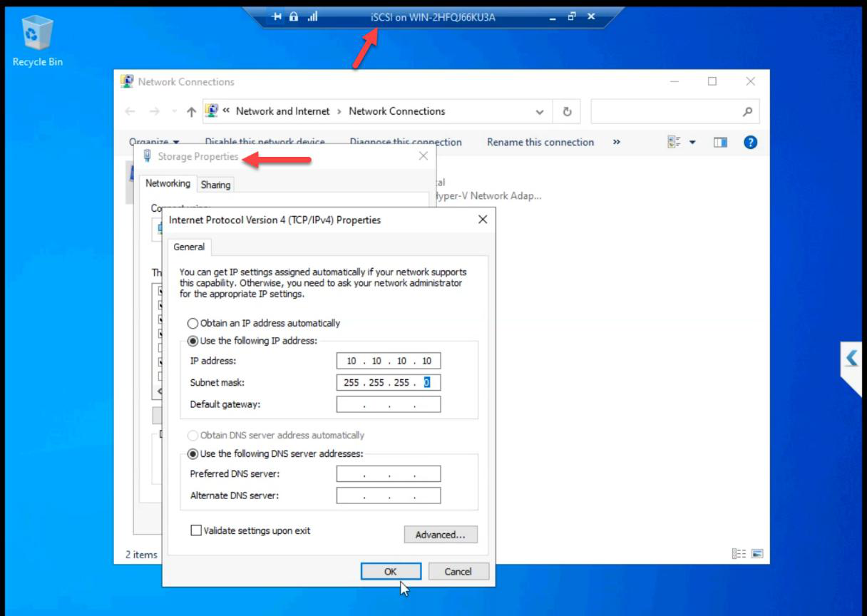Confirm settings with OK button
867x616 pixels.
pyautogui.click(x=391, y=571)
